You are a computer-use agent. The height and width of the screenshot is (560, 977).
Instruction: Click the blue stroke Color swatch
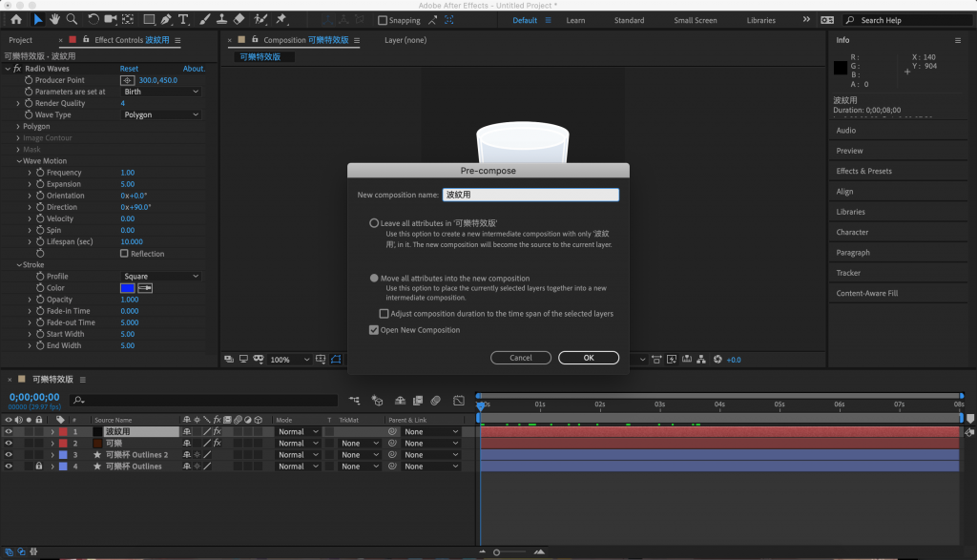(127, 288)
